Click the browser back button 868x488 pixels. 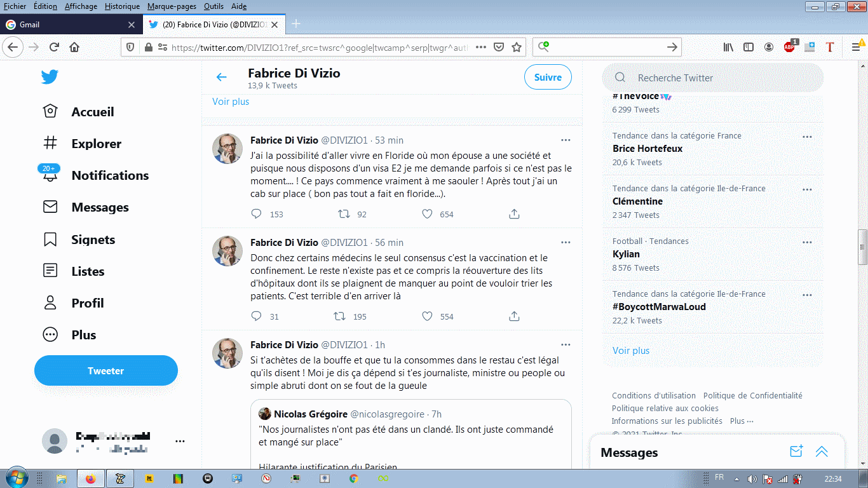[x=13, y=47]
